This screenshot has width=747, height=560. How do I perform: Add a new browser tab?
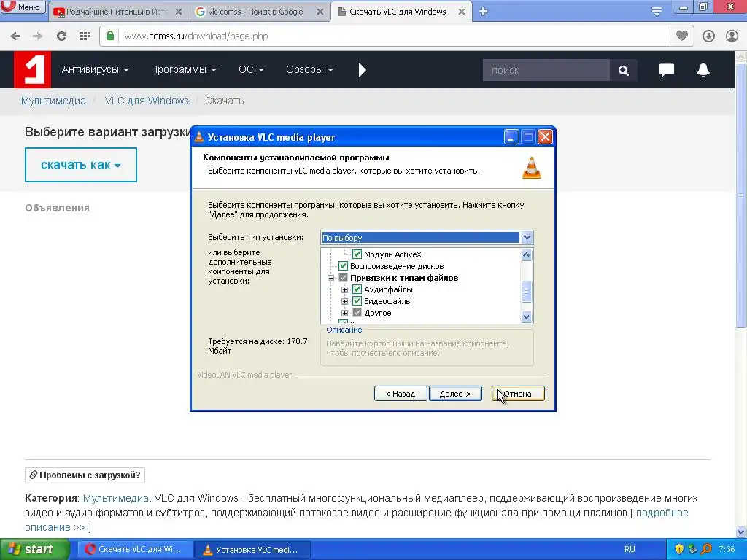[483, 12]
